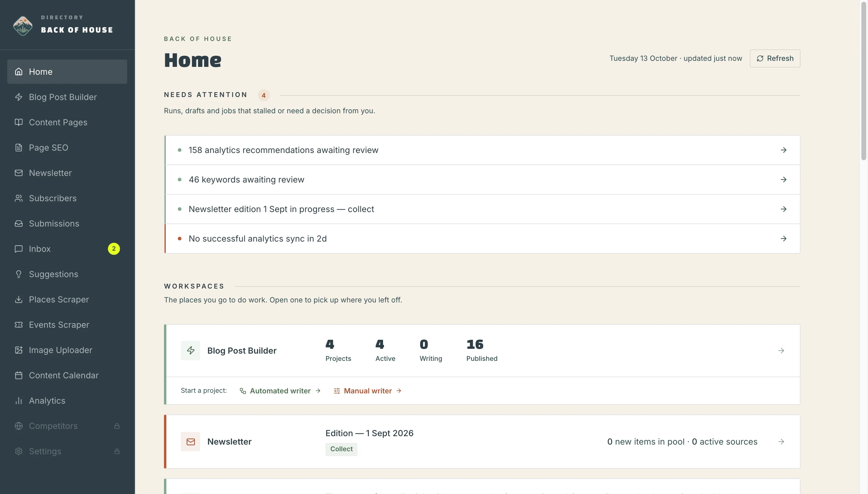The image size is (868, 494).
Task: Click the 16 Published stat
Action: (482, 351)
